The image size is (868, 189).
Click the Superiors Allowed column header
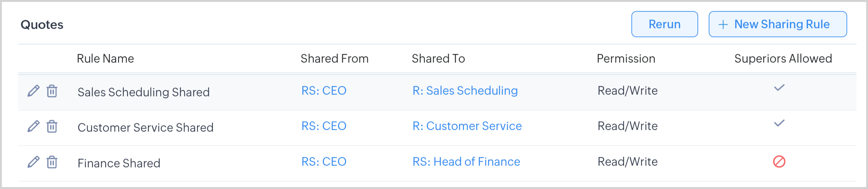(783, 58)
